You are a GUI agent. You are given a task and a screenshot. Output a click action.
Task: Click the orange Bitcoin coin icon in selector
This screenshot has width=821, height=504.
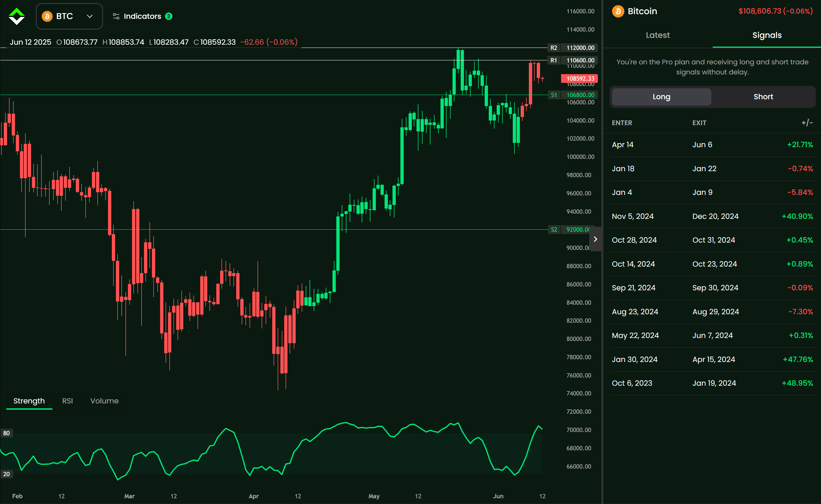click(x=47, y=16)
